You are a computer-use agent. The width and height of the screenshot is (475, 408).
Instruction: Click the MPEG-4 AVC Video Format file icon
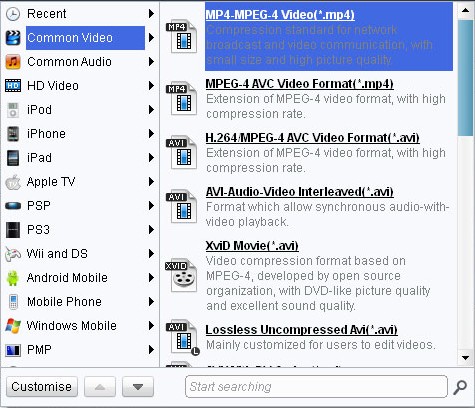click(x=182, y=99)
